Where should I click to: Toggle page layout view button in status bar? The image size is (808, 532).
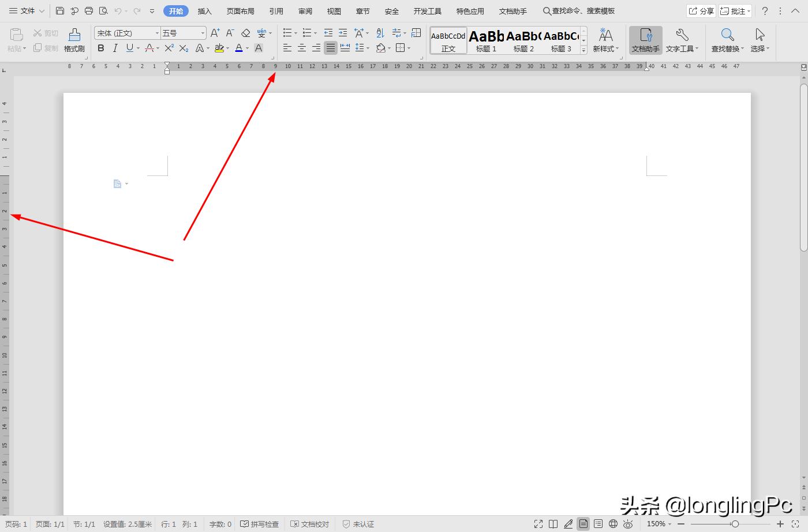coord(583,524)
